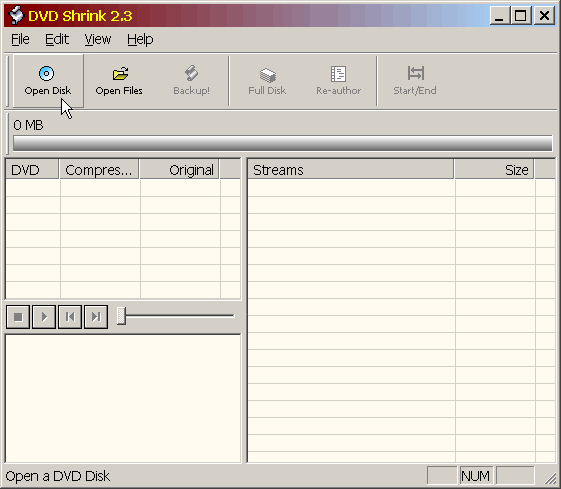
Task: Click the Compres... column header
Action: (99, 170)
